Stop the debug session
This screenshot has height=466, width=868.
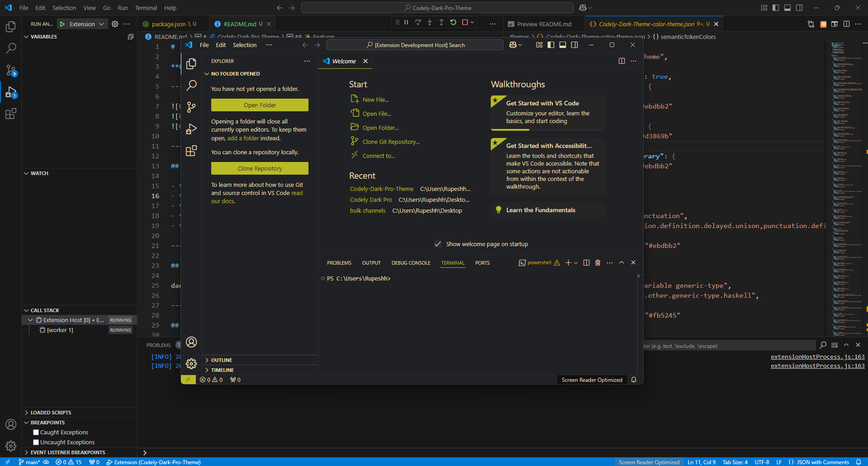[x=465, y=22]
